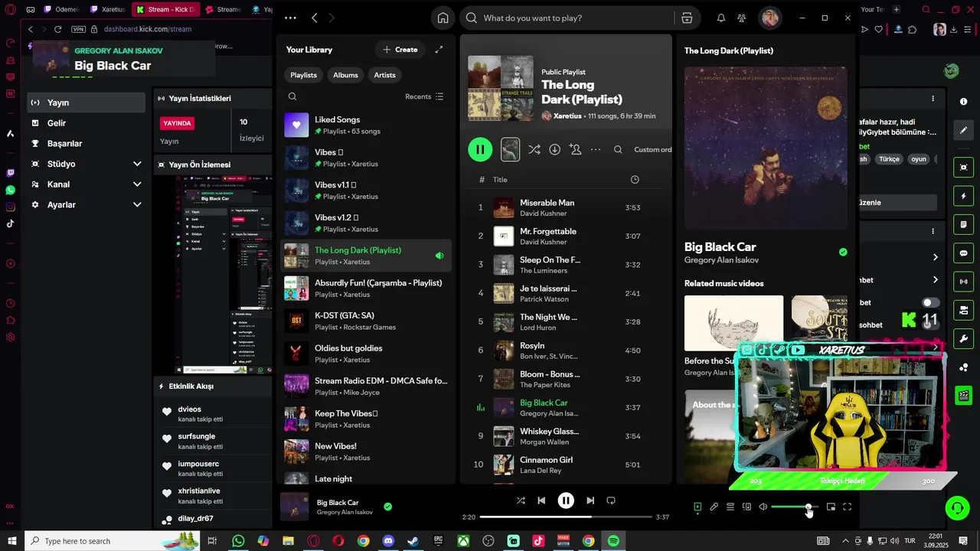Skip to the next track
This screenshot has width=980, height=551.
[x=590, y=500]
